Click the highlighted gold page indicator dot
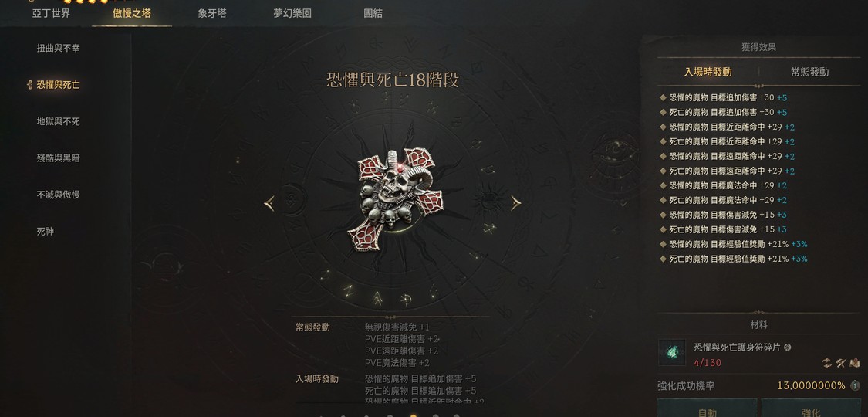Image resolution: width=868 pixels, height=417 pixels. 413,415
